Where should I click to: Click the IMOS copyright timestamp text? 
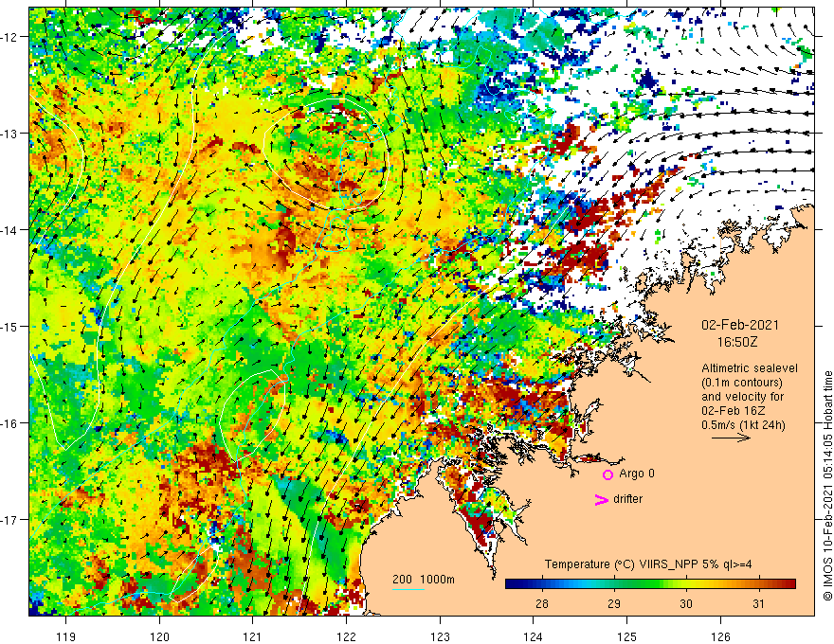click(827, 486)
